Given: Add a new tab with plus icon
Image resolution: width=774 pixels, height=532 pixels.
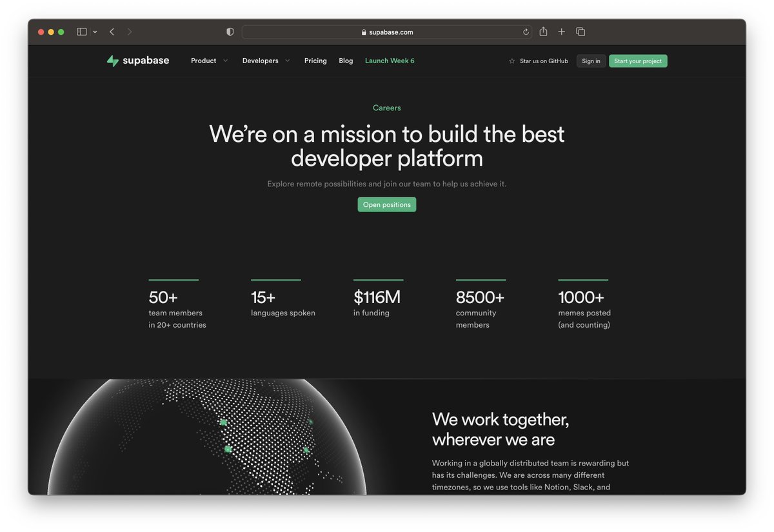Looking at the screenshot, I should pos(562,32).
